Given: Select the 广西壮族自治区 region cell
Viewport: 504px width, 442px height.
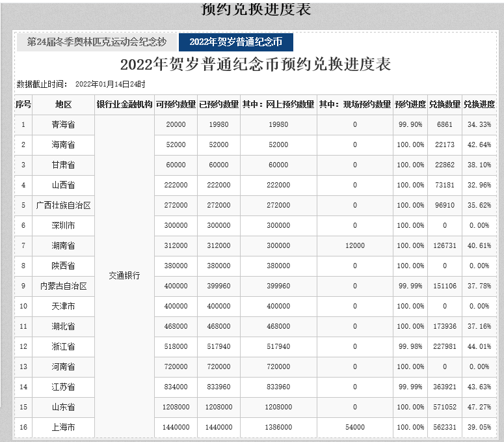Looking at the screenshot, I should [63, 205].
